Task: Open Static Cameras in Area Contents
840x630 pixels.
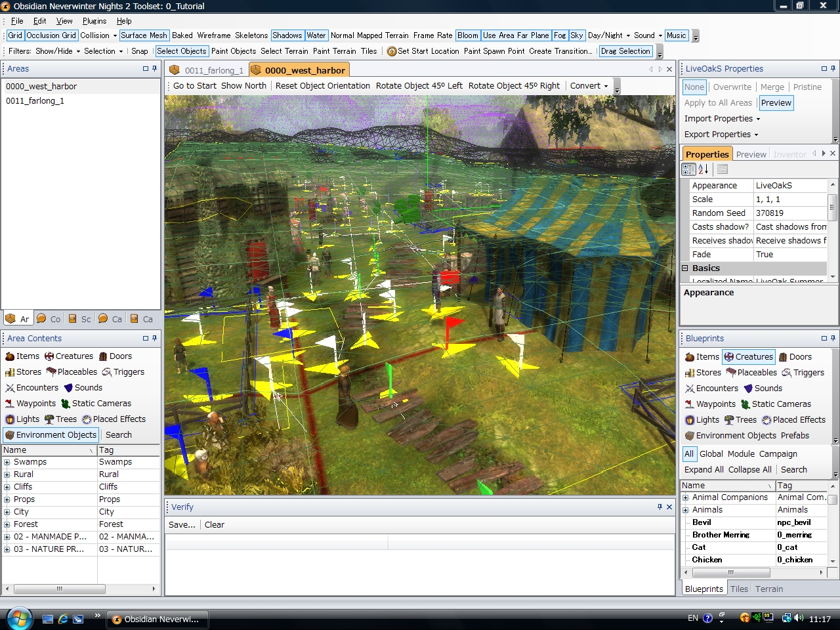Action: click(x=96, y=404)
